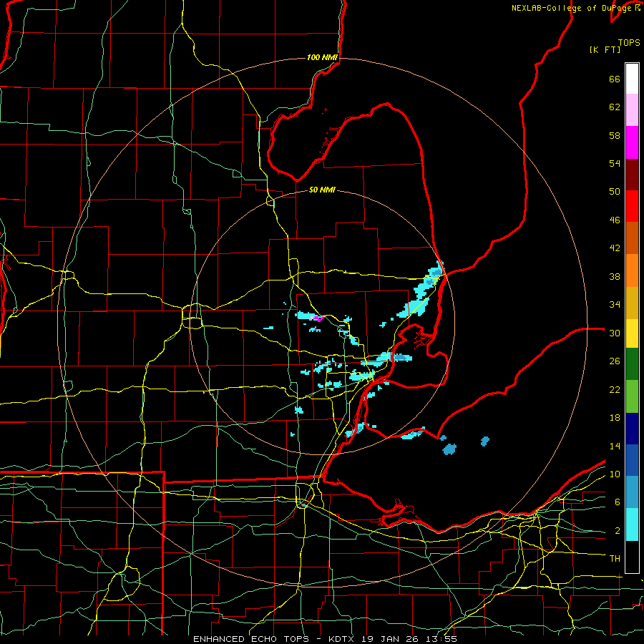The height and width of the screenshot is (644, 644).
Task: Click the black TH threshold swatch
Action: [632, 557]
